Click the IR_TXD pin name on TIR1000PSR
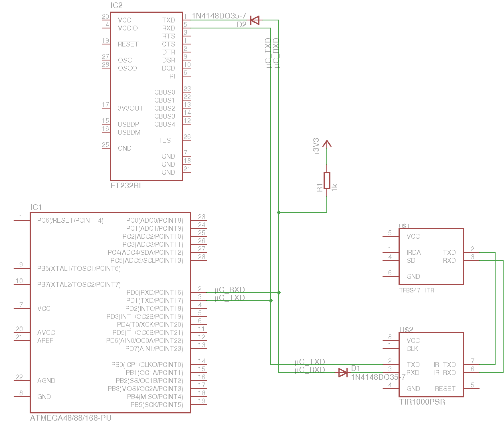 coord(445,365)
